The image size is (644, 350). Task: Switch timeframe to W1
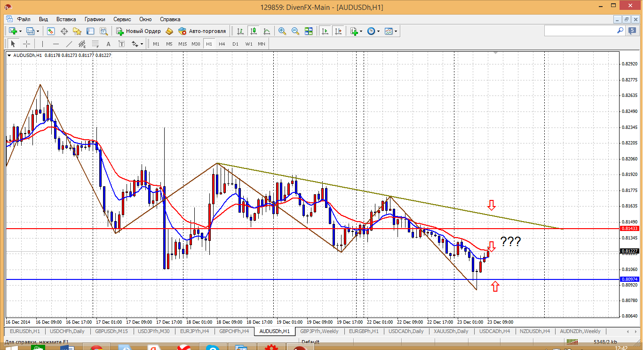click(x=248, y=44)
